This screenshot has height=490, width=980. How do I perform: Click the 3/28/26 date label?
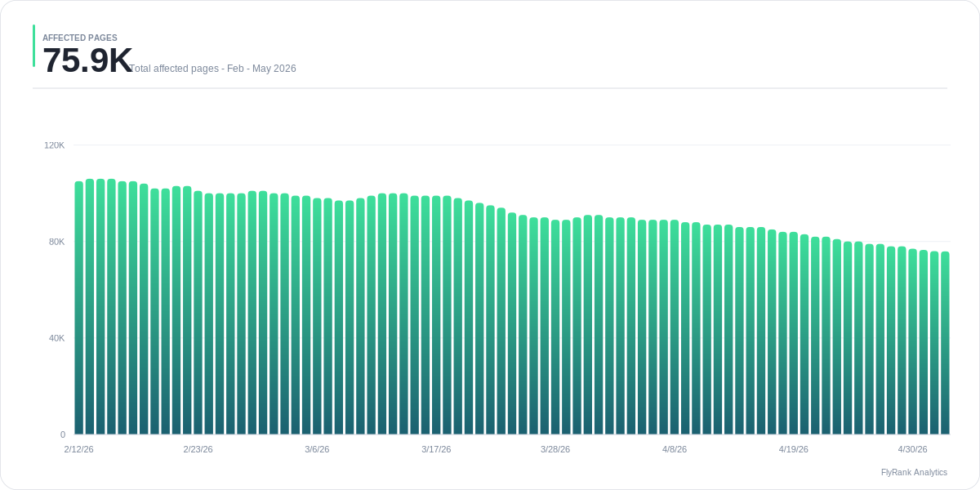point(555,449)
